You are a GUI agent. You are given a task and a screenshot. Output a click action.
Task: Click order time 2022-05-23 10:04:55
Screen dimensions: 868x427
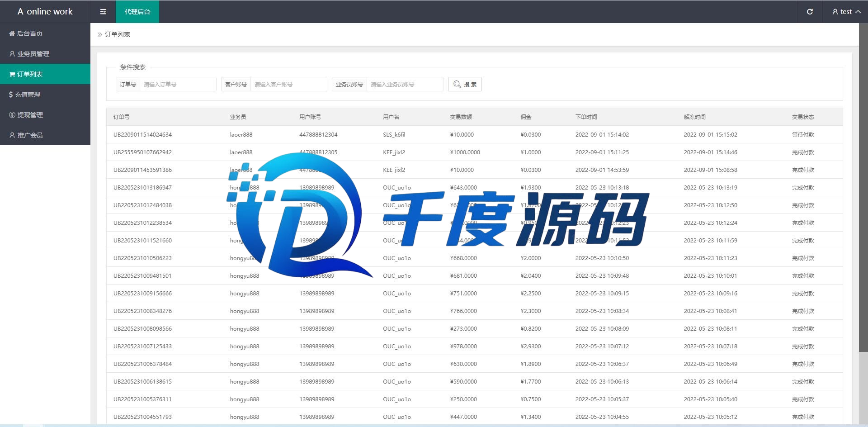pyautogui.click(x=602, y=417)
